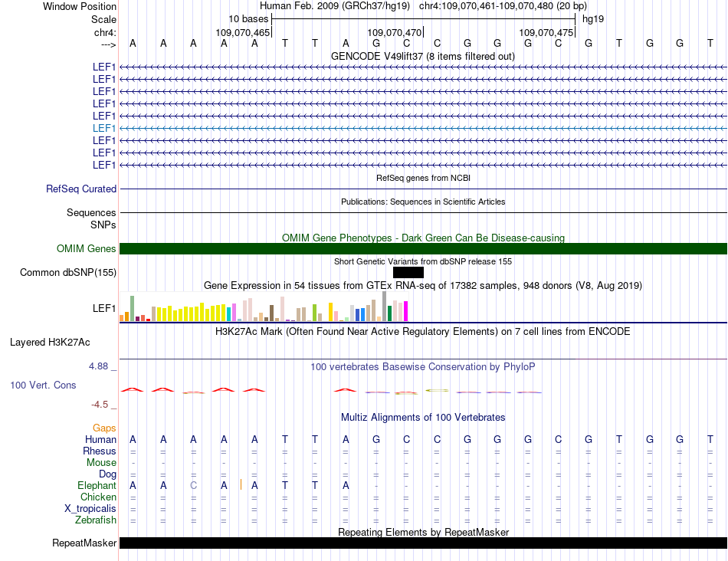The width and height of the screenshot is (728, 561).
Task: Click "Human Feb. 2009 (GRCh37/hg19)" assembly text
Action: (335, 6)
